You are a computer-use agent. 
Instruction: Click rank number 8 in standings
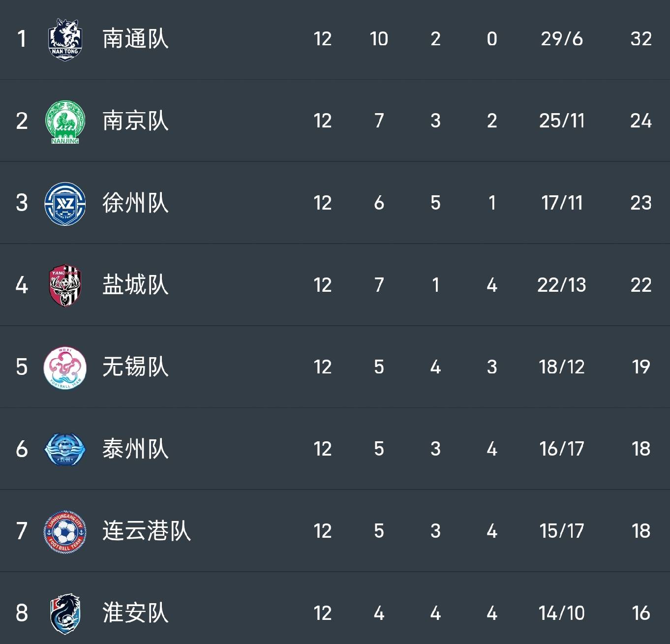tap(22, 613)
